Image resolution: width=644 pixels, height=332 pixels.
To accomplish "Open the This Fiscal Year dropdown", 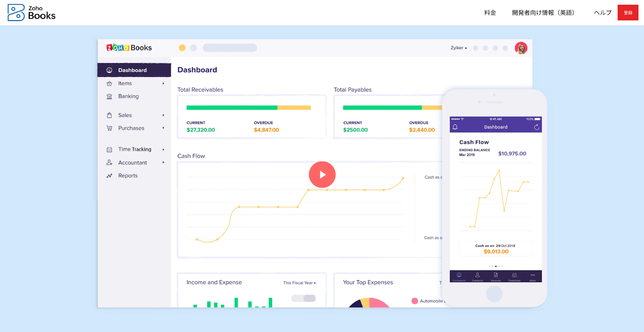I will click(x=299, y=283).
